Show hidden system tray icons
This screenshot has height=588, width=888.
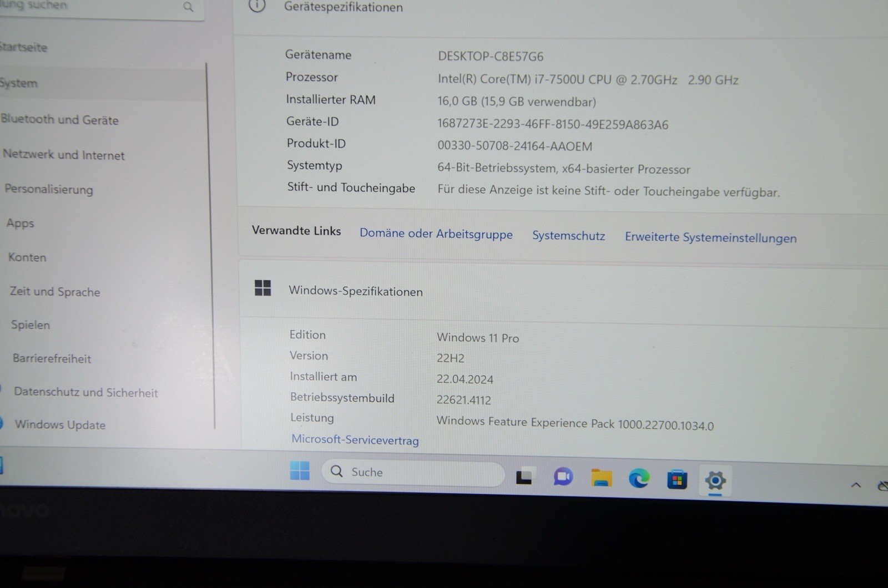pyautogui.click(x=856, y=485)
